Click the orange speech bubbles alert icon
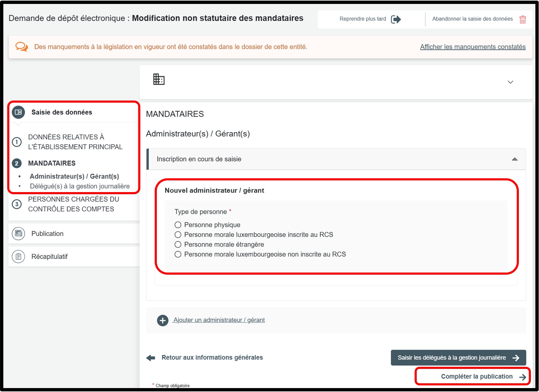Screen dimensions: 539x392 (x=22, y=47)
